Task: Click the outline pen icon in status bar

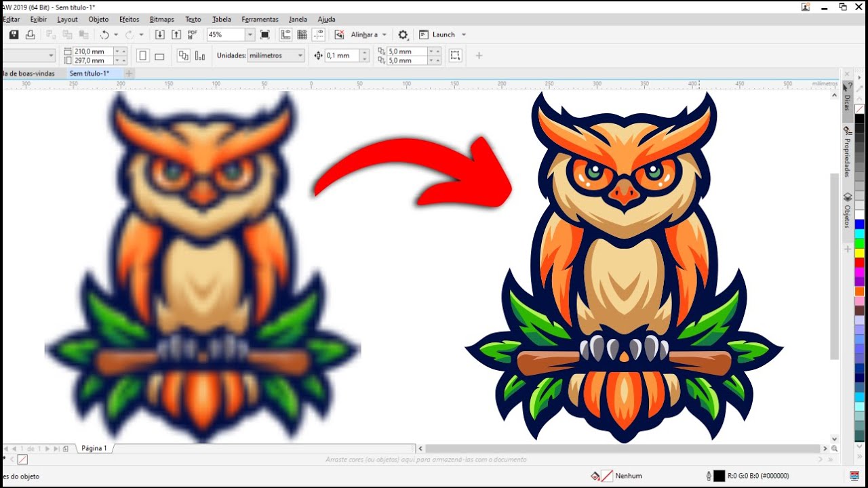Action: click(709, 476)
